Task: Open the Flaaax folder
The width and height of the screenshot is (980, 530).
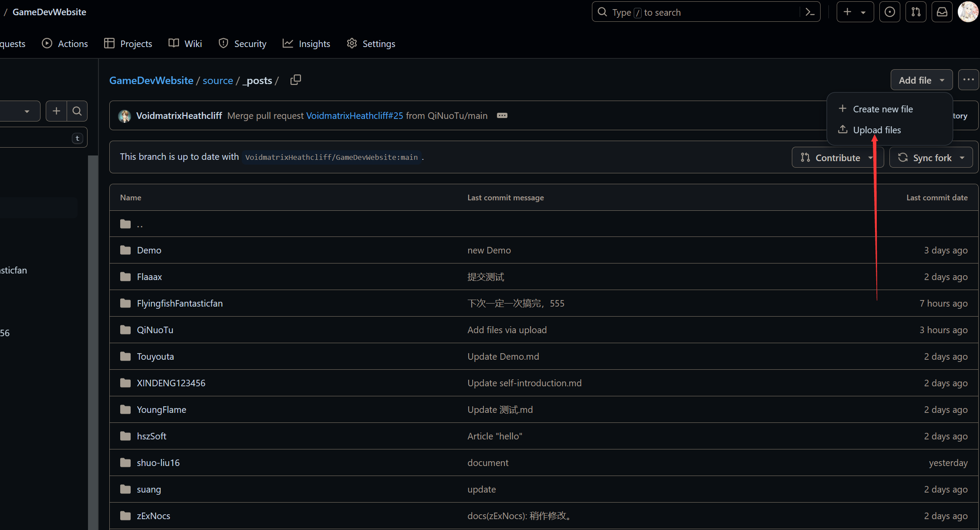Action: coord(149,277)
